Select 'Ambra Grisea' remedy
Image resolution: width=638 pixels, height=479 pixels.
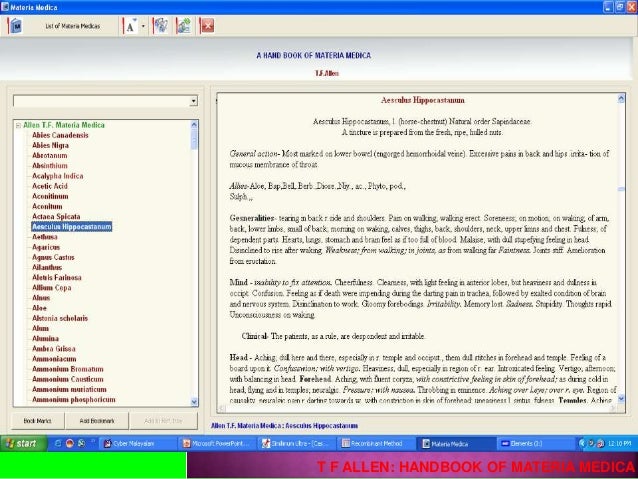click(54, 349)
